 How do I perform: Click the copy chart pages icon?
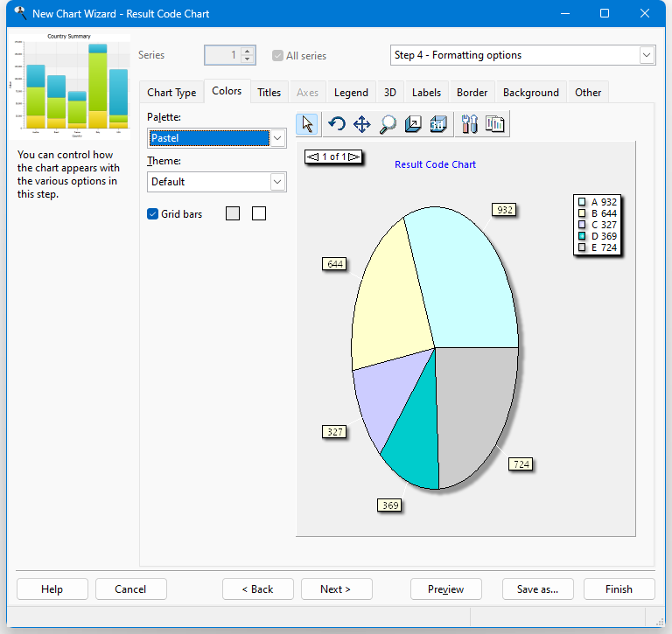tap(495, 125)
